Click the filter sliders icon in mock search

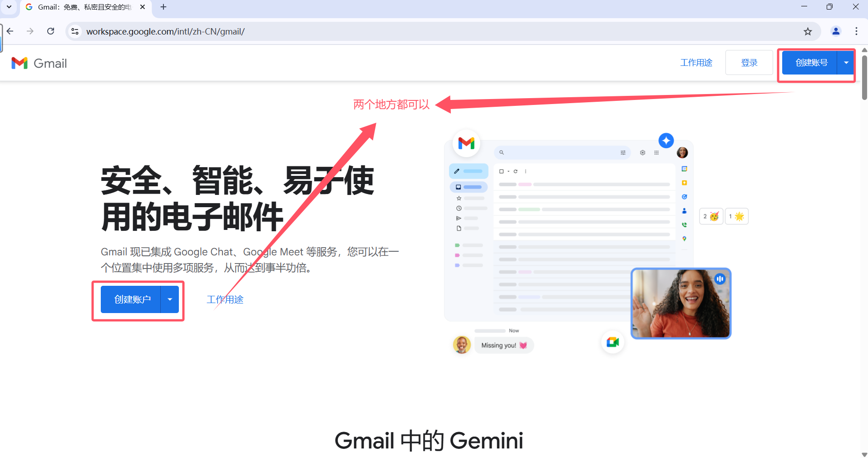pyautogui.click(x=623, y=153)
